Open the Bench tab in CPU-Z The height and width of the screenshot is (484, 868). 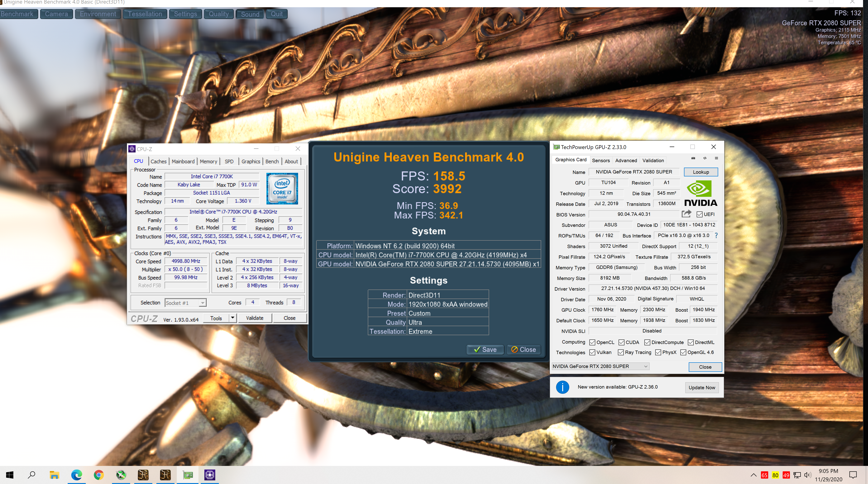point(272,161)
